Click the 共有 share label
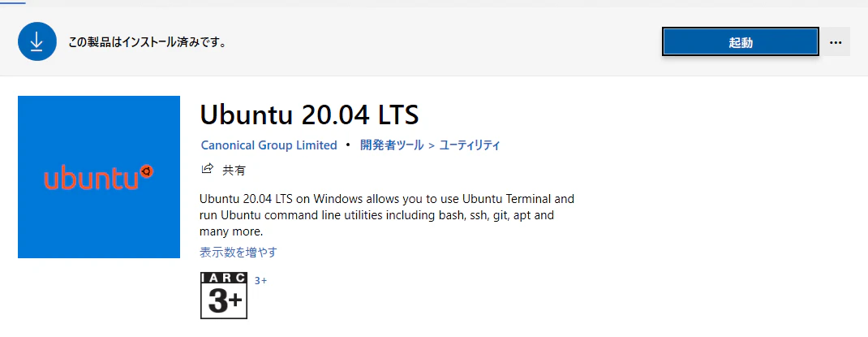This screenshot has height=337, width=868. pos(234,171)
